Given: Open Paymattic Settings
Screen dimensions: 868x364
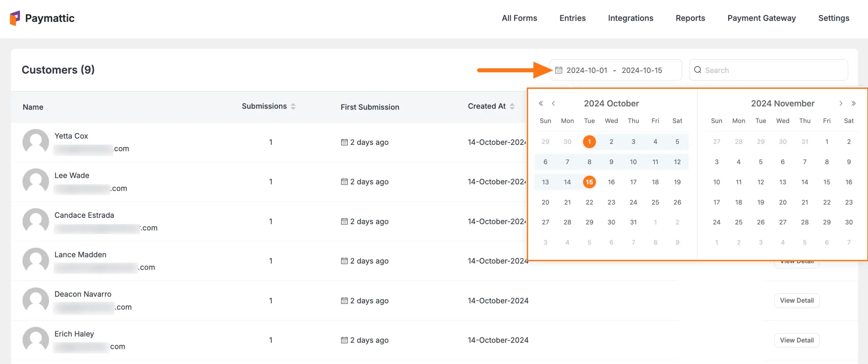Looking at the screenshot, I should click(834, 18).
